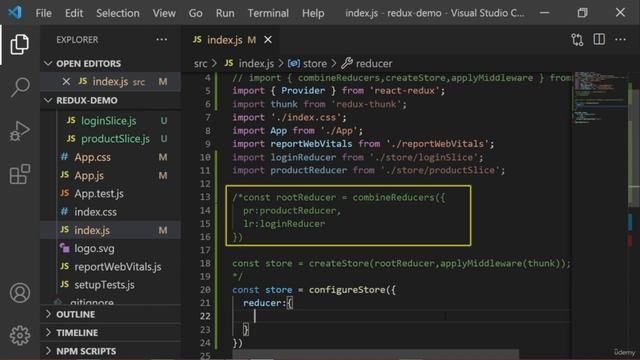Image resolution: width=640 pixels, height=360 pixels.
Task: Click JS icon of productSlice.js
Action: pyautogui.click(x=71, y=138)
